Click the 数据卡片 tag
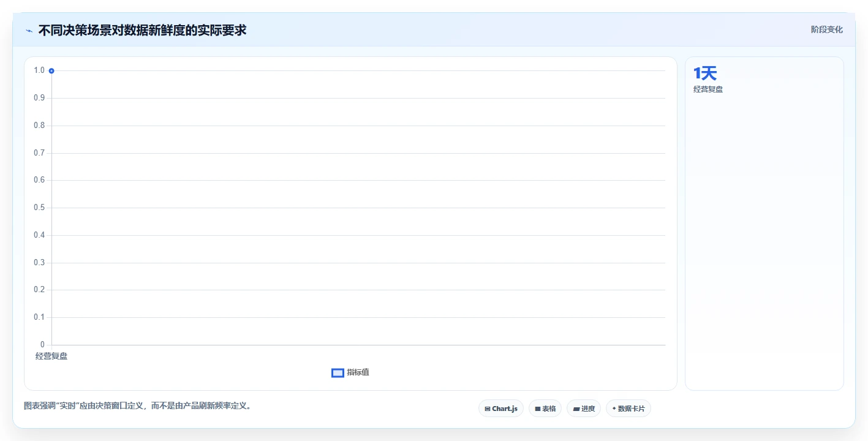Viewport: 868px width, 441px height. 628,409
